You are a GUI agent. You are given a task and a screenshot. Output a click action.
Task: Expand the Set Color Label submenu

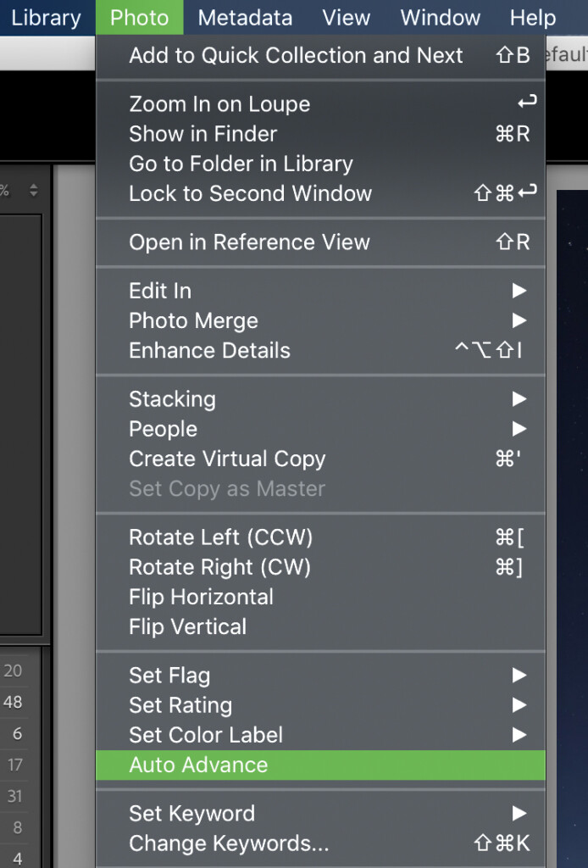[320, 735]
